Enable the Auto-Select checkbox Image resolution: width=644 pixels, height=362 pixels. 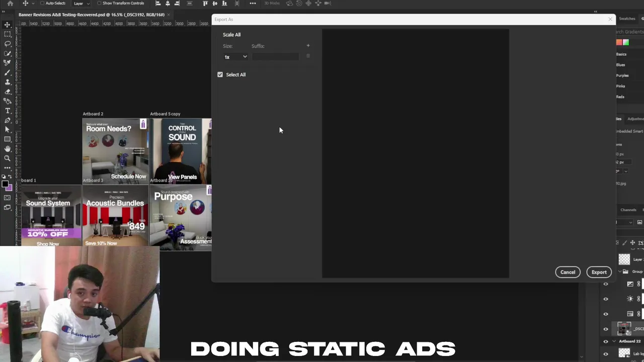[42, 3]
